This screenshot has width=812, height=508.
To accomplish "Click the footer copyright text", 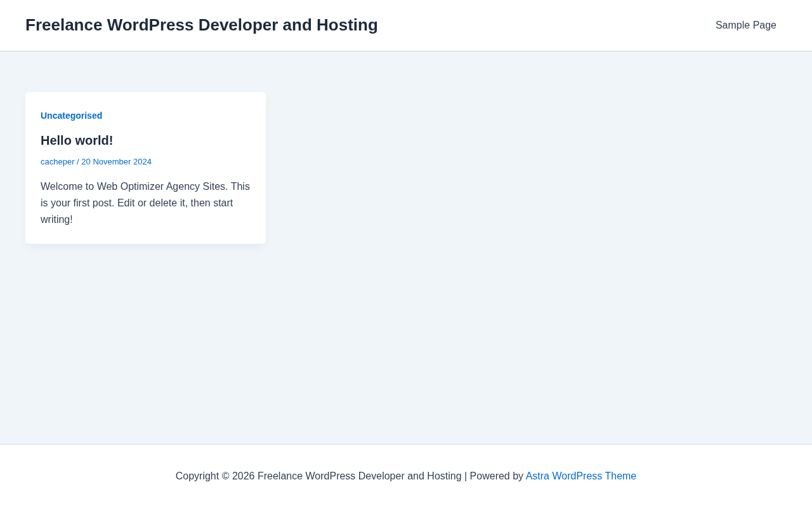I will (x=406, y=476).
